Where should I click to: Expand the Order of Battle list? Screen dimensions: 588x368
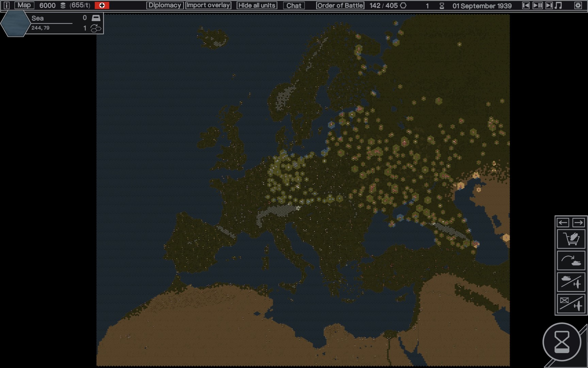pos(340,5)
